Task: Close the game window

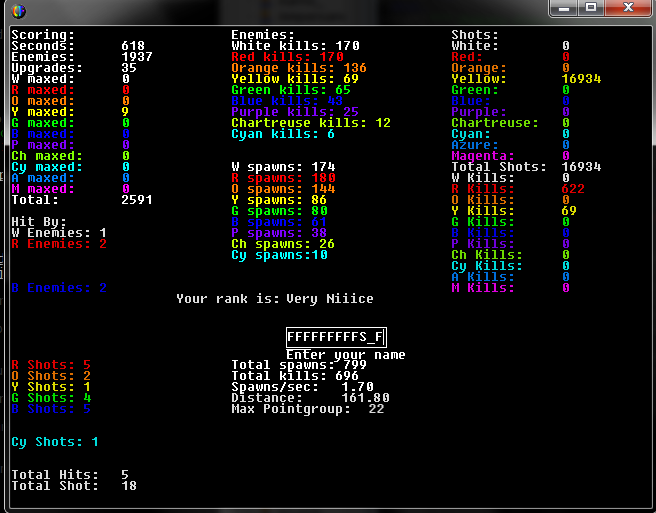Action: point(628,8)
